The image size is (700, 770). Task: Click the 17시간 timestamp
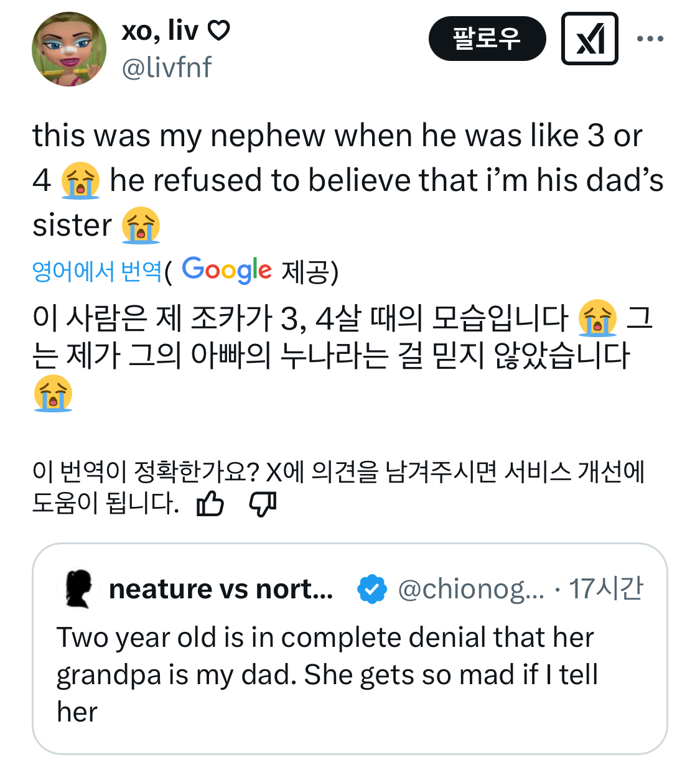coord(606,588)
